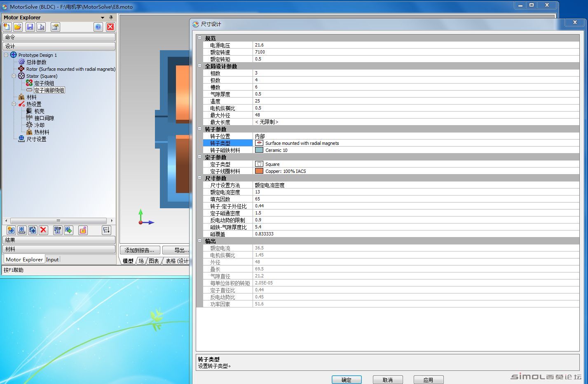Click the Save floppy disk icon
This screenshot has width=588, height=384.
pyautogui.click(x=30, y=27)
